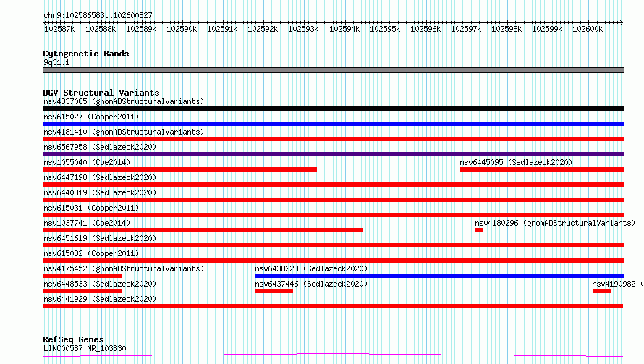Screen dimensions: 644x364
Task: Click the red nsv6445095 variant bar
Action: tap(542, 169)
